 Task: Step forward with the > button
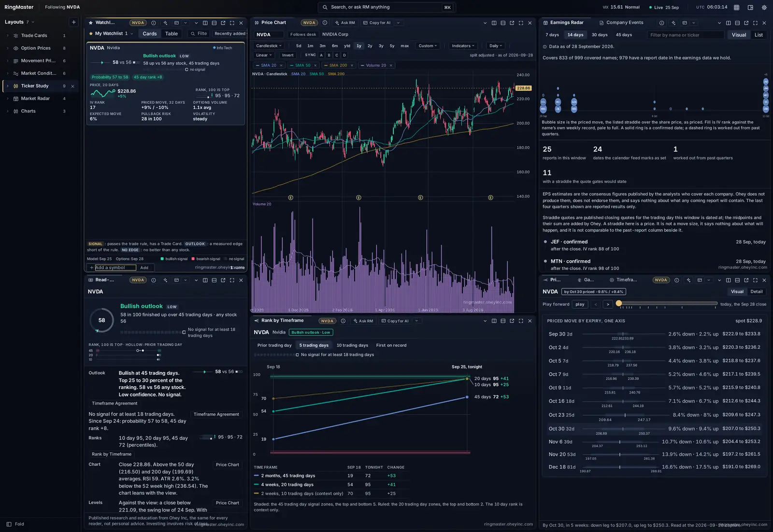608,304
